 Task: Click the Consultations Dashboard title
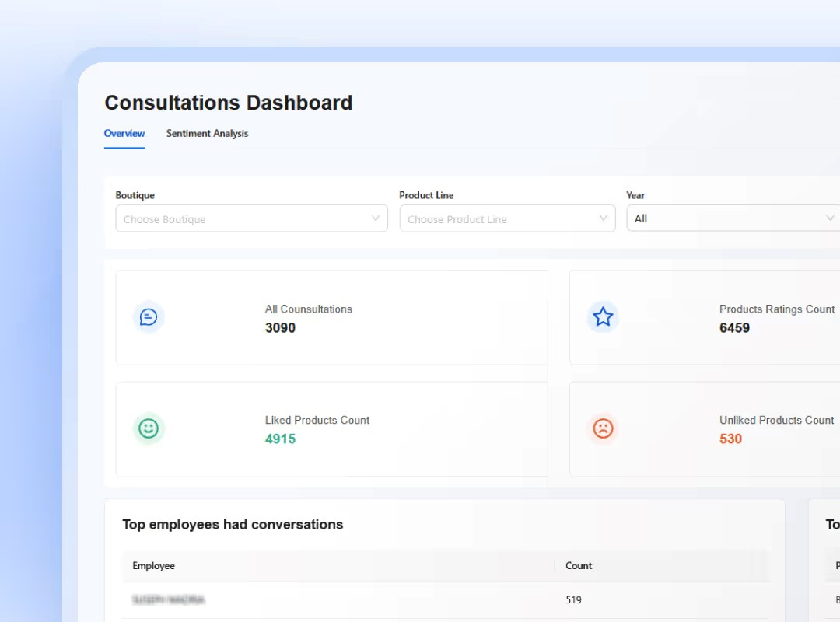pyautogui.click(x=228, y=103)
